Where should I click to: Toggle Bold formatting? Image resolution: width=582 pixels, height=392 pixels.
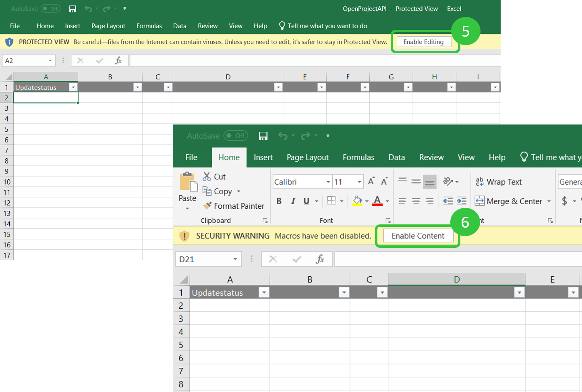pos(279,201)
